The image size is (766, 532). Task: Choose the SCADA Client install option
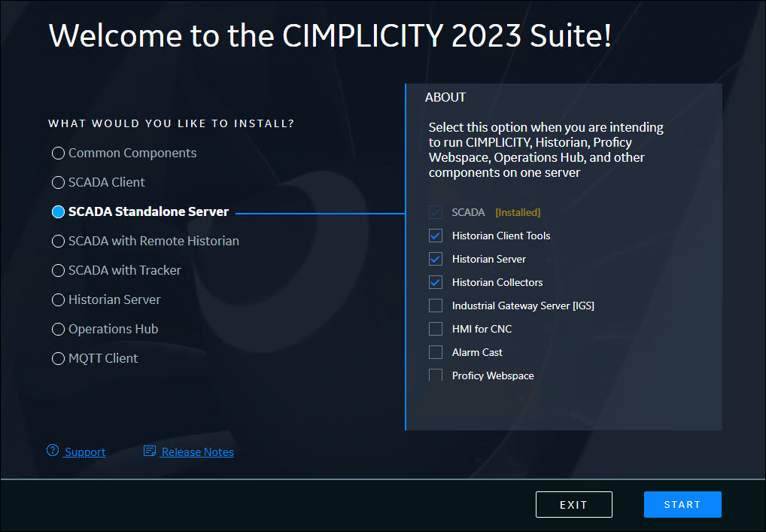pyautogui.click(x=58, y=182)
